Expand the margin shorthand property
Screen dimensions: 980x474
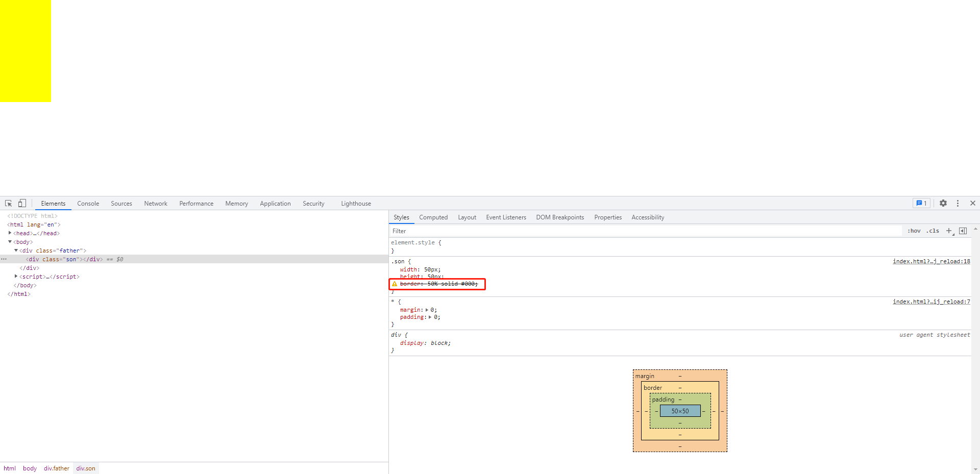(x=427, y=310)
